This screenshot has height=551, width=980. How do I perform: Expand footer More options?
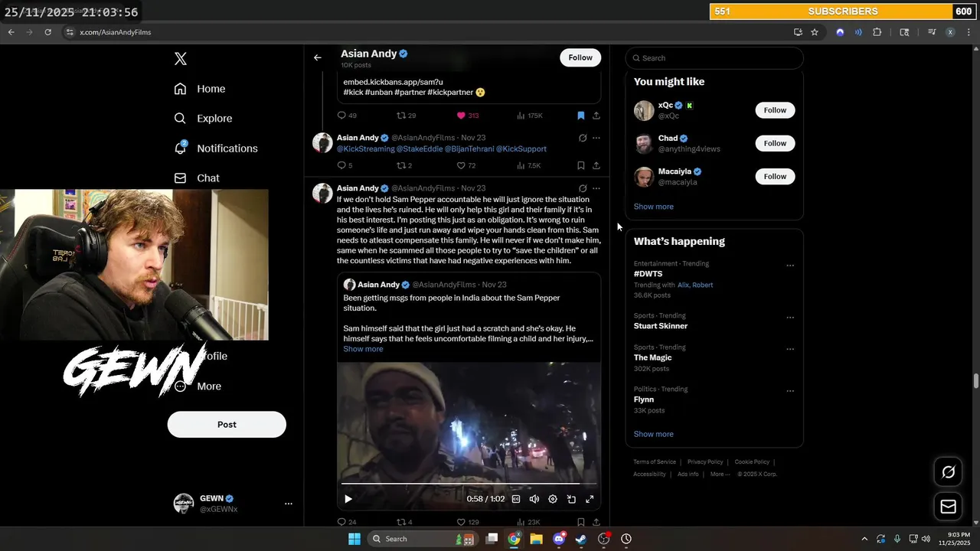coord(720,474)
